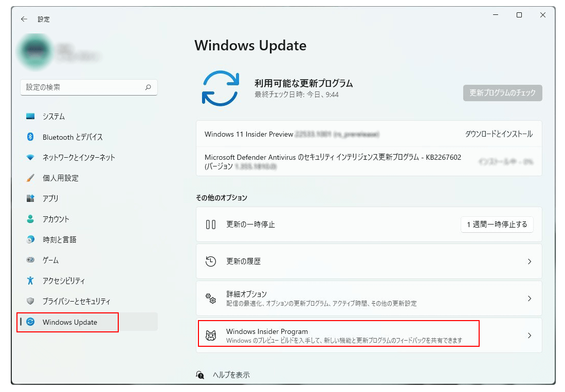Click the paintbrush icon for 個人用設定
The image size is (565, 392).
click(30, 178)
